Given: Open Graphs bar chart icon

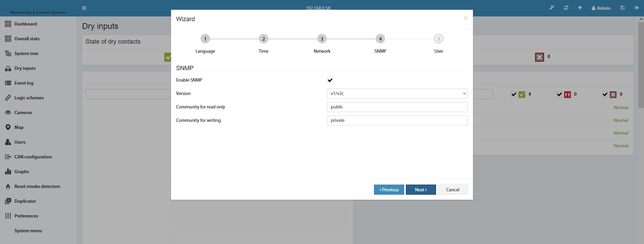Looking at the screenshot, I should [x=8, y=172].
